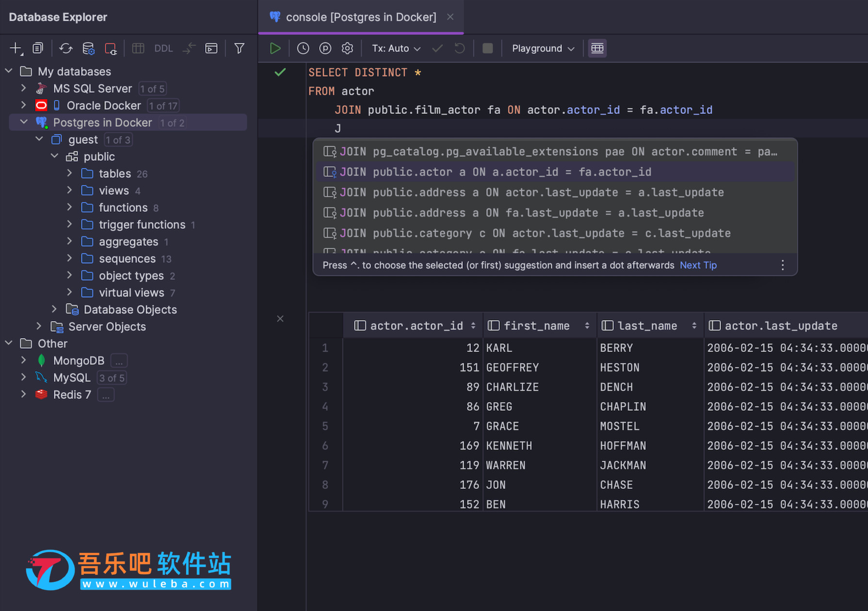Screen dimensions: 868x611
Task: Click the HOFFMAN cell in row 6
Action: point(650,446)
